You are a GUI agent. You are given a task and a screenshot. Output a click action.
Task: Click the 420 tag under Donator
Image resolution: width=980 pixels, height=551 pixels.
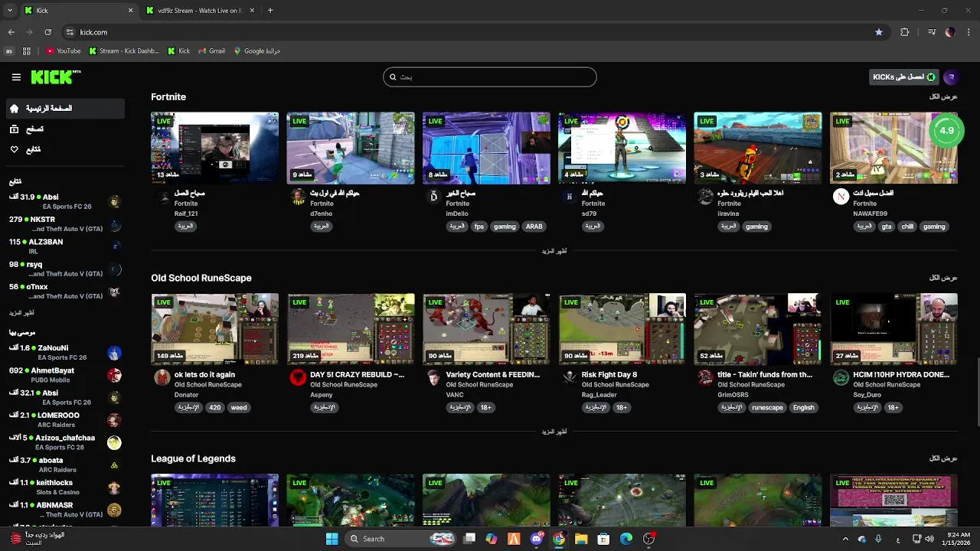[215, 408]
